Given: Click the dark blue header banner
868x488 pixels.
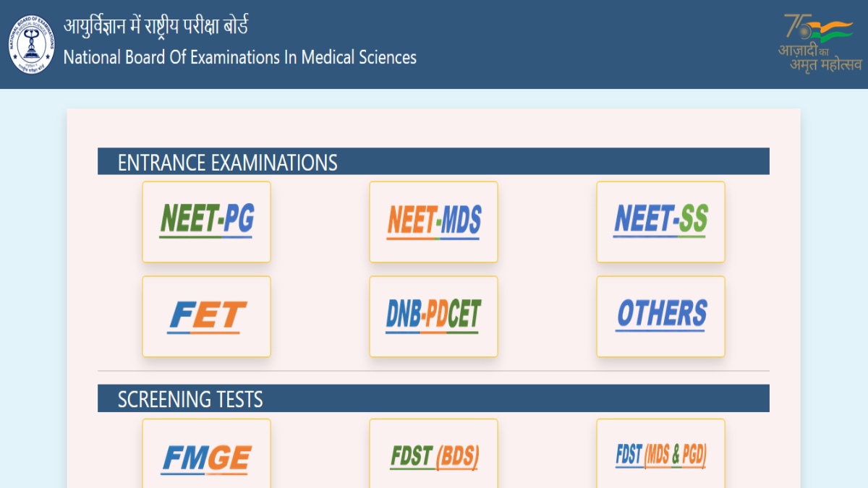Looking at the screenshot, I should click(x=506, y=40).
